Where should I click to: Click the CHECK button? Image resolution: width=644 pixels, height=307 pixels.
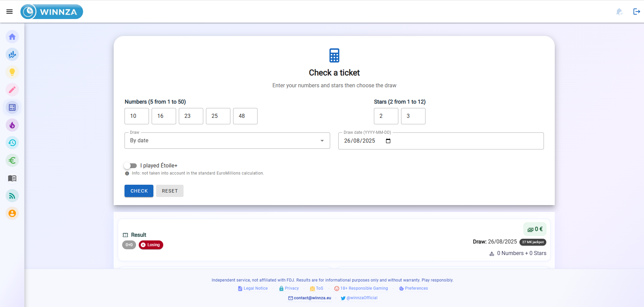(139, 191)
